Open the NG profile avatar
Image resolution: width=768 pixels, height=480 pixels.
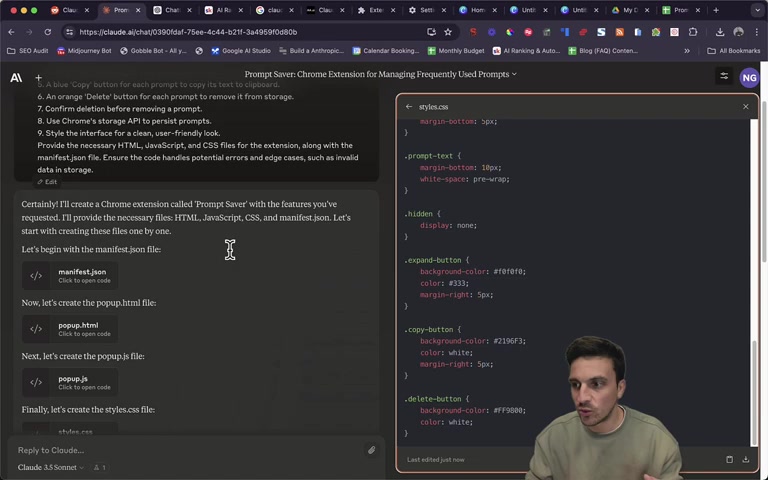pos(749,78)
